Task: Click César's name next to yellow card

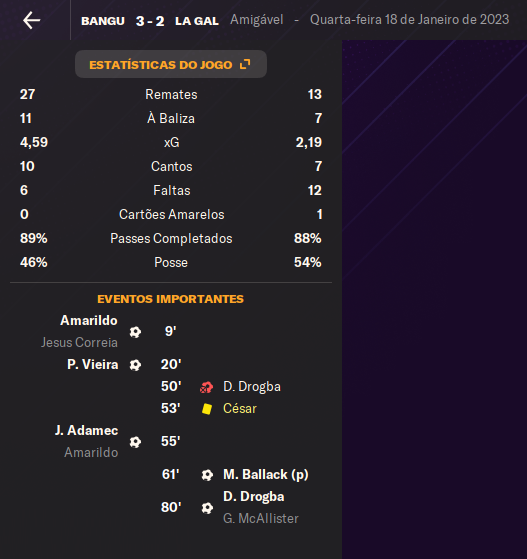Action: tap(240, 409)
